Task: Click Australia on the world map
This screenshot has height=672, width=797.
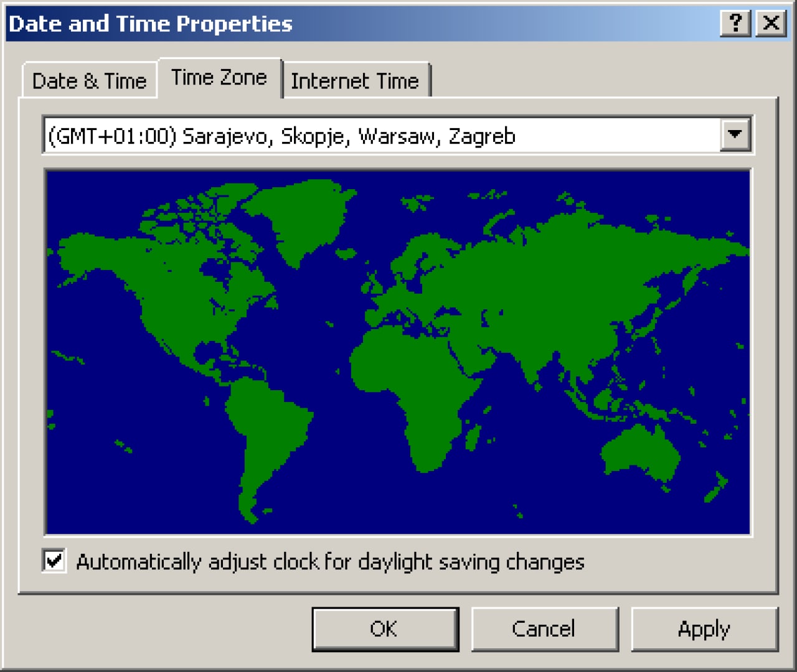Action: [641, 454]
